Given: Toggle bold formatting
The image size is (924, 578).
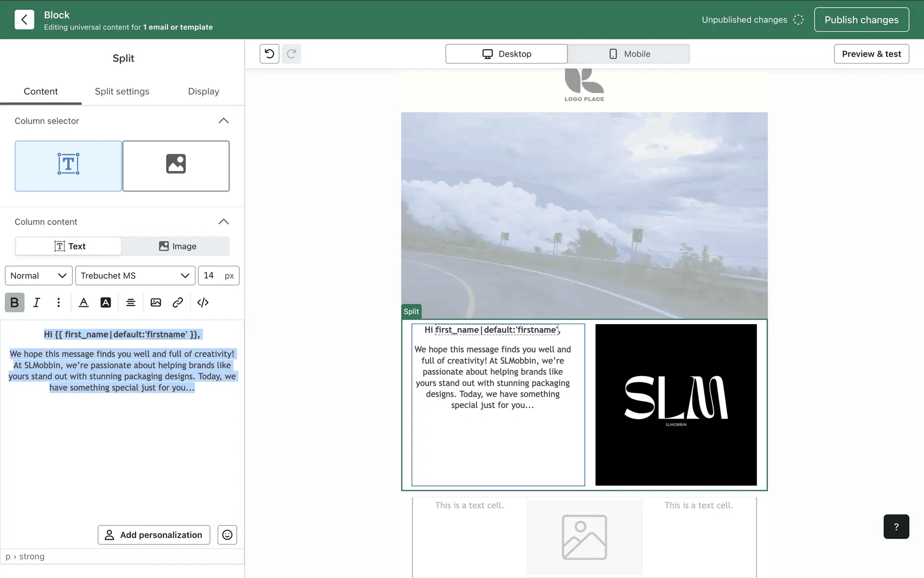Looking at the screenshot, I should 14,302.
